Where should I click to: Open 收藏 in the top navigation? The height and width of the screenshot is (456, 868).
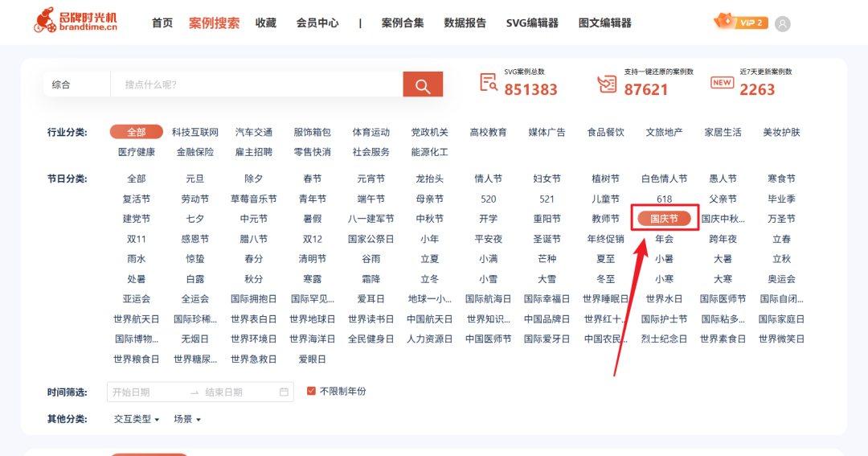[x=266, y=23]
